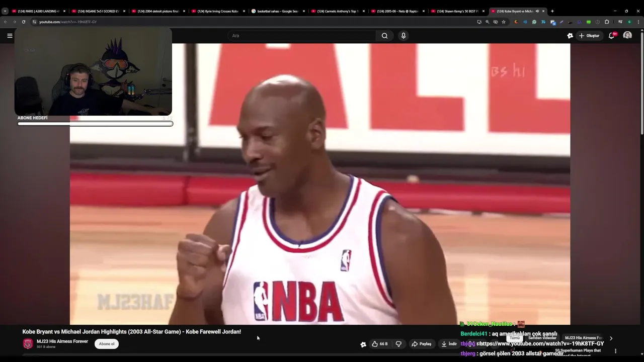
Task: Click the Oluştur create button
Action: (589, 36)
